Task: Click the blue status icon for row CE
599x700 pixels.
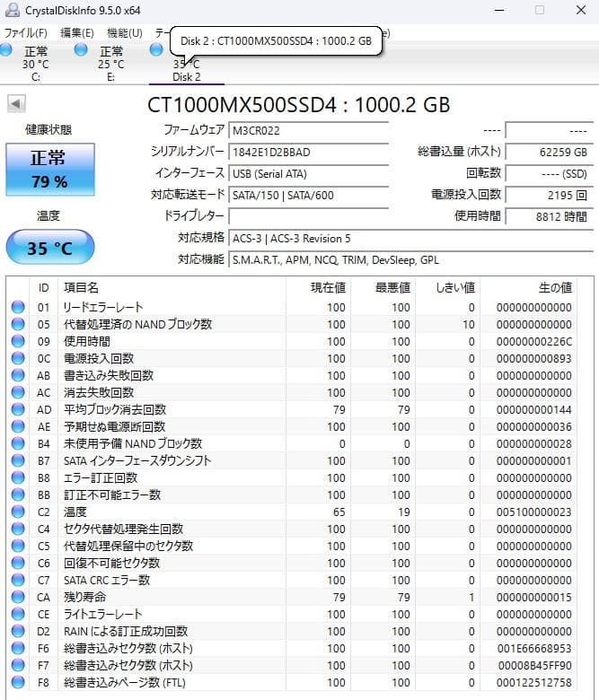Action: 18,614
